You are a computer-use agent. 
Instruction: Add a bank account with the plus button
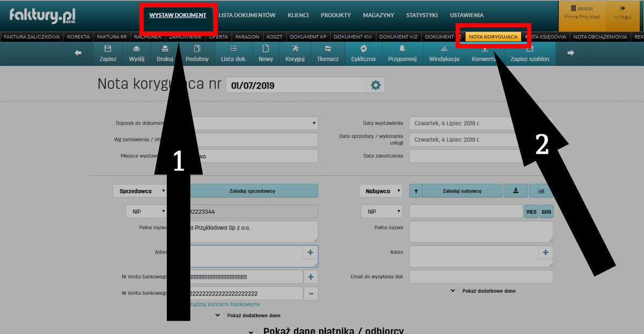311,277
